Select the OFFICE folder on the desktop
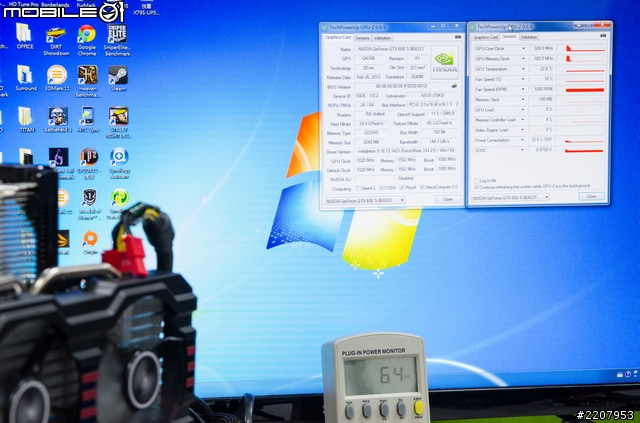Viewport: 640px width, 423px height. [24, 37]
